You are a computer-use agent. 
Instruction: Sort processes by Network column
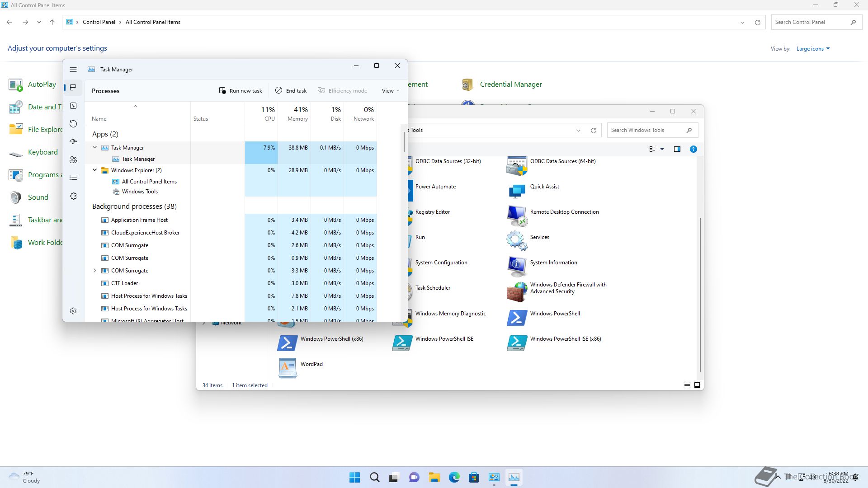pos(360,113)
